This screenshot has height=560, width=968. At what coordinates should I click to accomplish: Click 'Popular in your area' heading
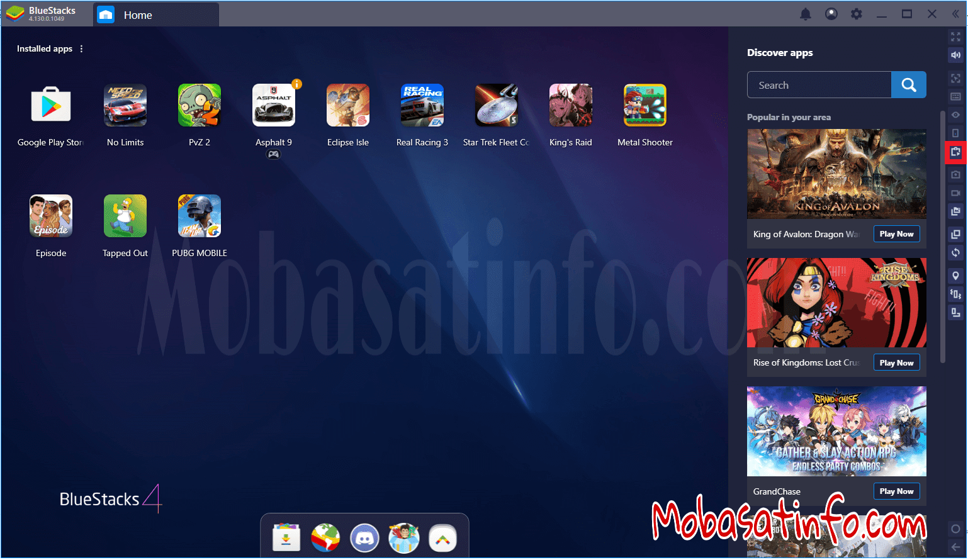click(789, 118)
